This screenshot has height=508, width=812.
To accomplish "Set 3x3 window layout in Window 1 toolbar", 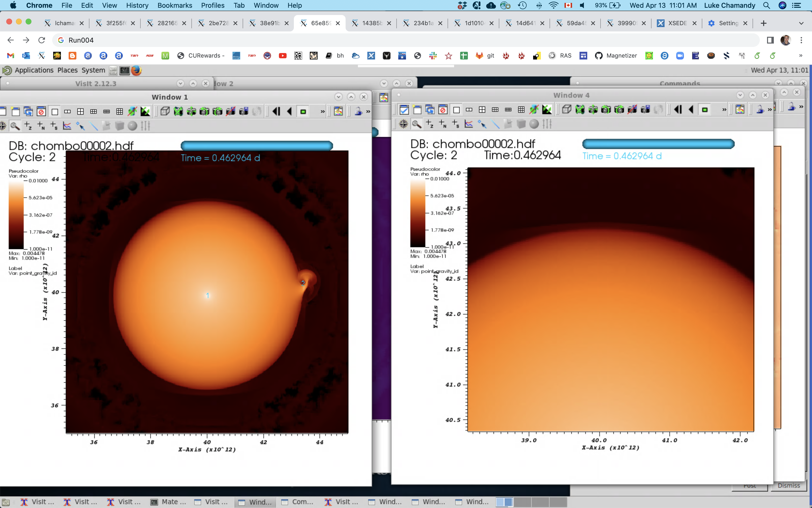I will tap(119, 112).
